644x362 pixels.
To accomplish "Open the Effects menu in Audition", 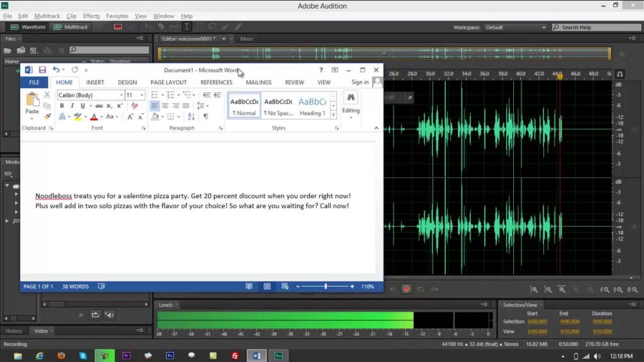I will point(91,16).
